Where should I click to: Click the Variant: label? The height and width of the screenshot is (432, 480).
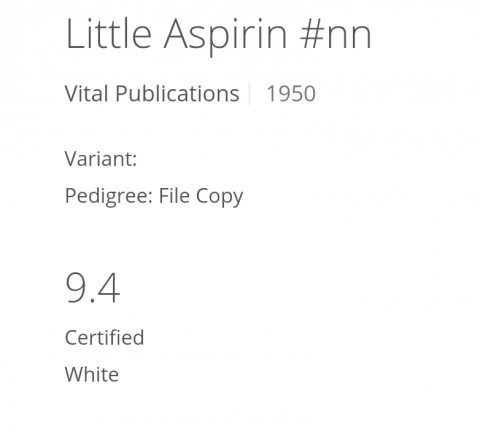click(101, 159)
